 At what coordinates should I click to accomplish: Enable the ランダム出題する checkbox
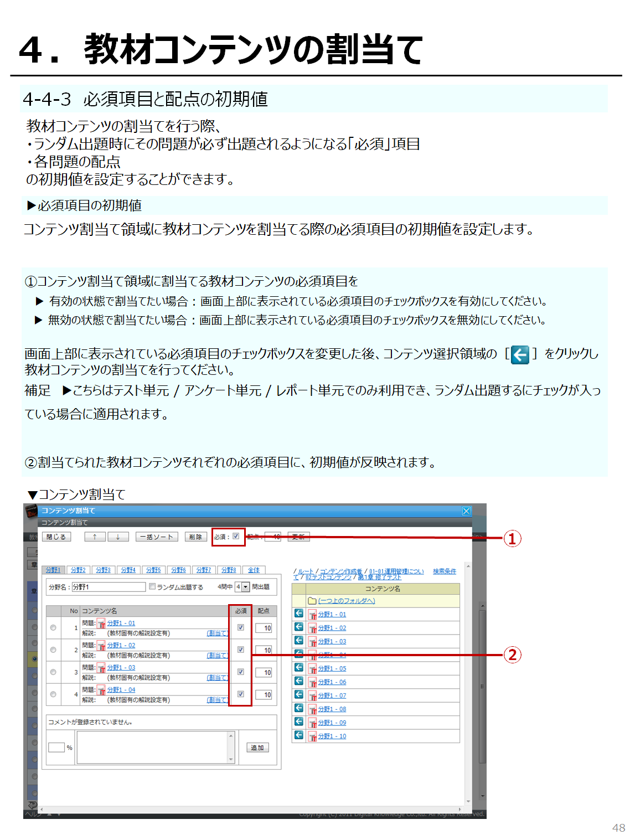[x=152, y=586]
